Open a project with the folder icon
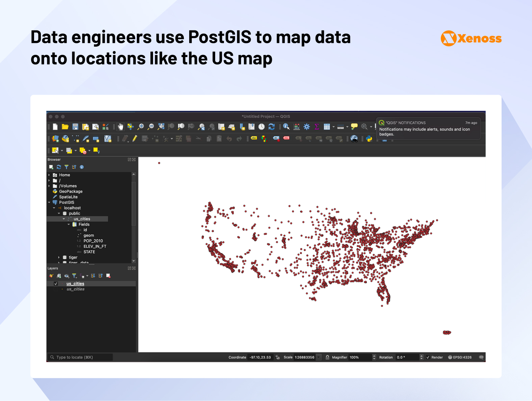 click(65, 127)
